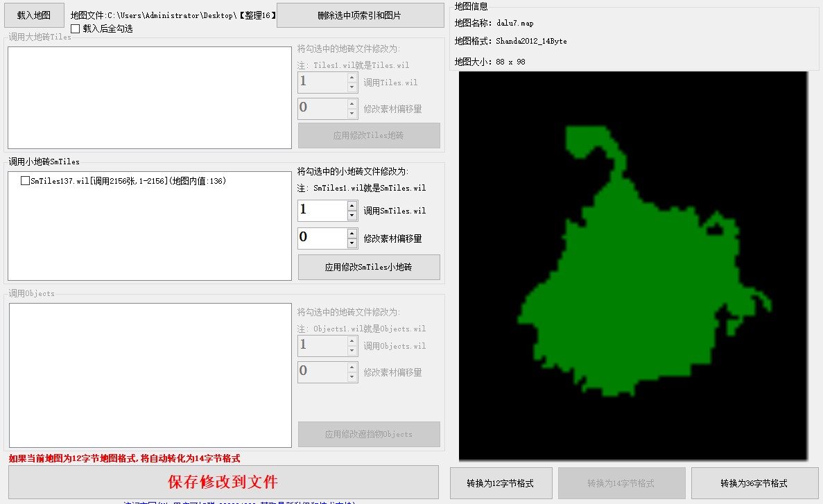This screenshot has width=823, height=504.
Task: Click inside the 调用大地砖Tiles list box
Action: click(x=149, y=98)
